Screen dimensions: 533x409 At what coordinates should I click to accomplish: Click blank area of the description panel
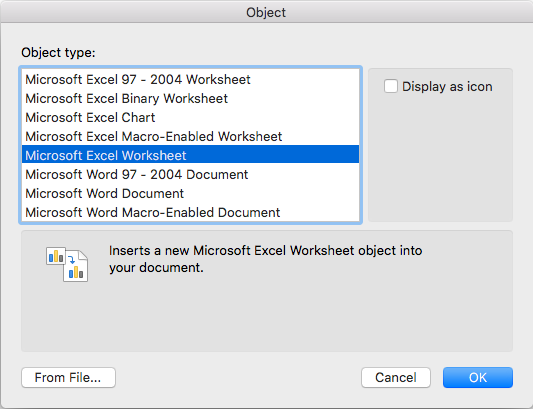tap(267, 316)
